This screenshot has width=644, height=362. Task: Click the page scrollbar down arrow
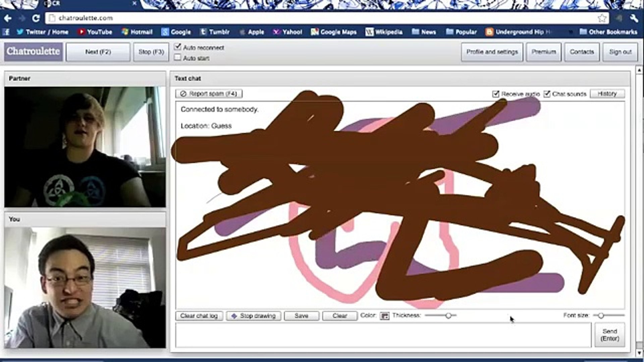click(x=639, y=353)
